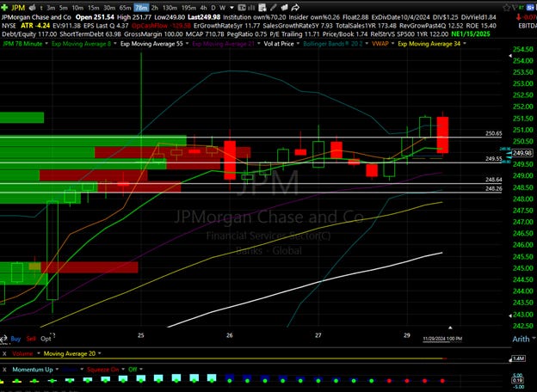The image size is (537, 392).
Task: Select the tick (t) timeframe
Action: tap(41, 8)
